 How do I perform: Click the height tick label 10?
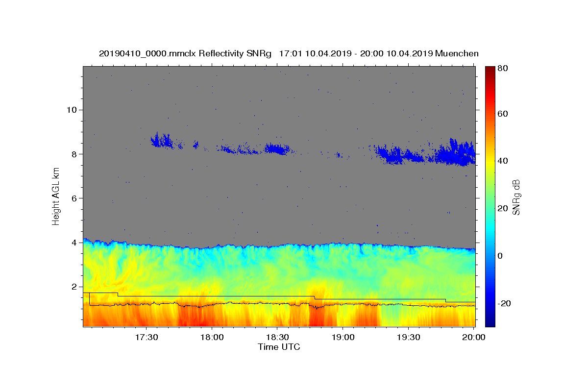[73, 110]
